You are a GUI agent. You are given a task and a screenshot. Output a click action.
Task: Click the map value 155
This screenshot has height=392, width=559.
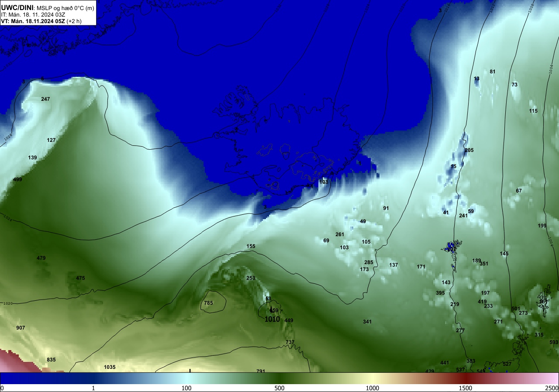tap(251, 246)
